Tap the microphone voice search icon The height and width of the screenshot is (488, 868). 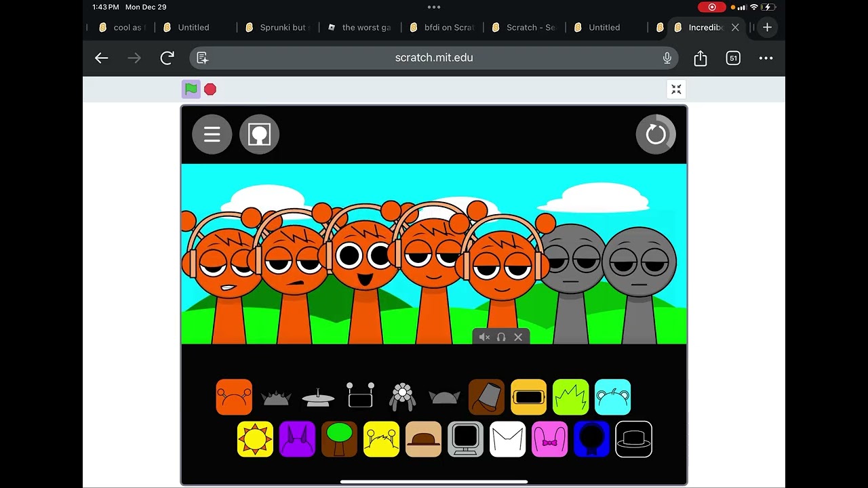pyautogui.click(x=667, y=58)
